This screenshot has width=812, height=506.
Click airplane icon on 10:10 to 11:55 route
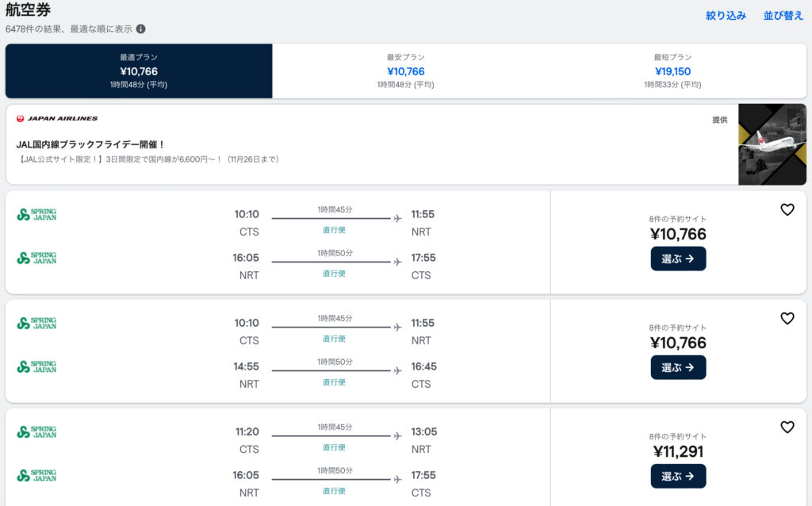[x=397, y=218]
